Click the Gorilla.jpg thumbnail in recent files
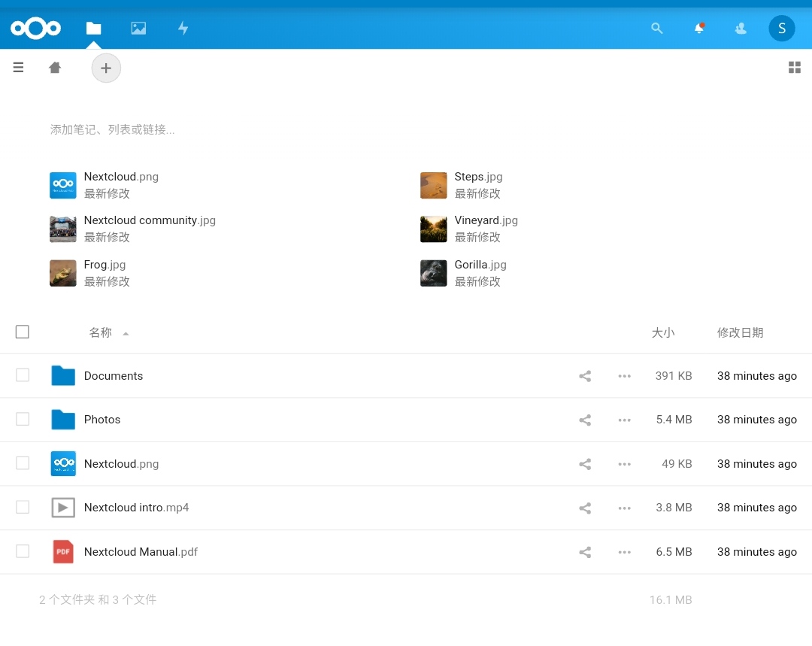The height and width of the screenshot is (646, 812). (434, 273)
